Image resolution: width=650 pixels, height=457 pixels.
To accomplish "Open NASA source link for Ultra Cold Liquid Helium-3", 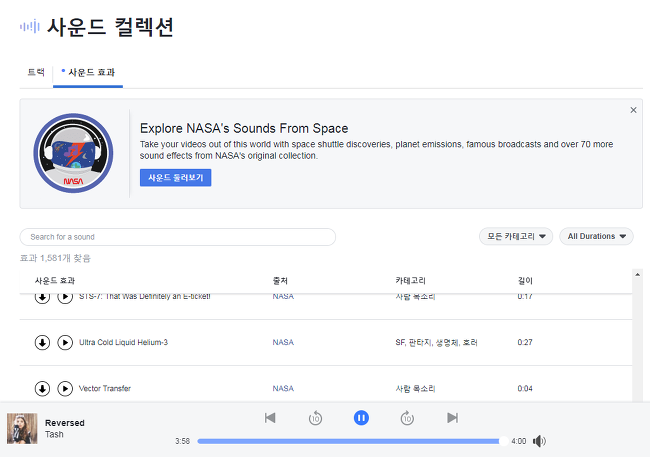I will [x=283, y=343].
